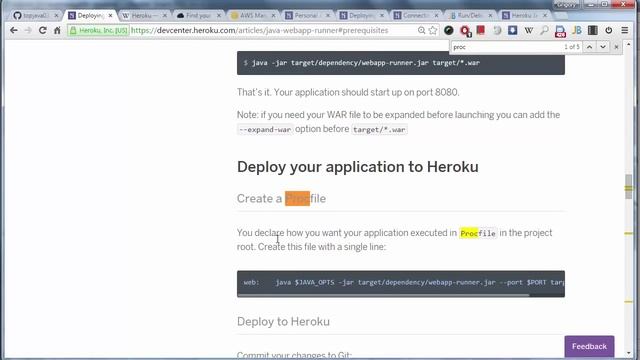Switch to the GitHub topjava tab
Image resolution: width=640 pixels, height=360 pixels.
(35, 16)
